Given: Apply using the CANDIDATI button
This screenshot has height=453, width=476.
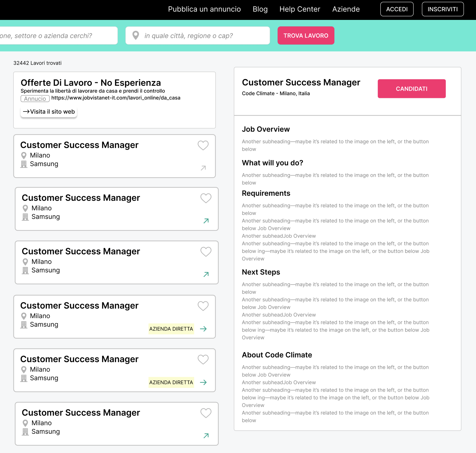Looking at the screenshot, I should [x=411, y=89].
